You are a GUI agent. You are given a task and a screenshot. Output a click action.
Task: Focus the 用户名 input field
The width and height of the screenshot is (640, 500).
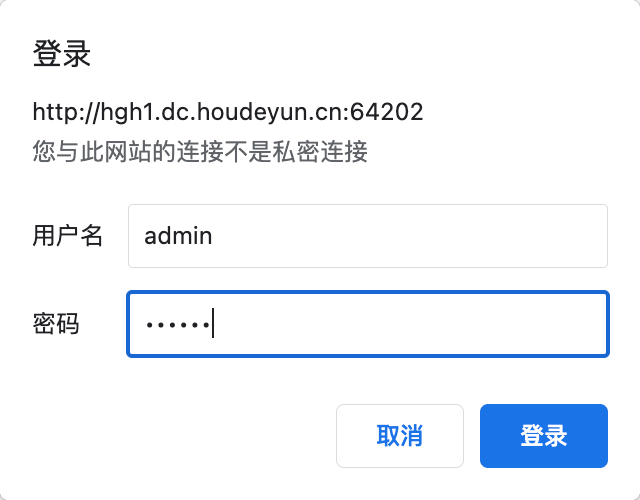click(x=368, y=236)
